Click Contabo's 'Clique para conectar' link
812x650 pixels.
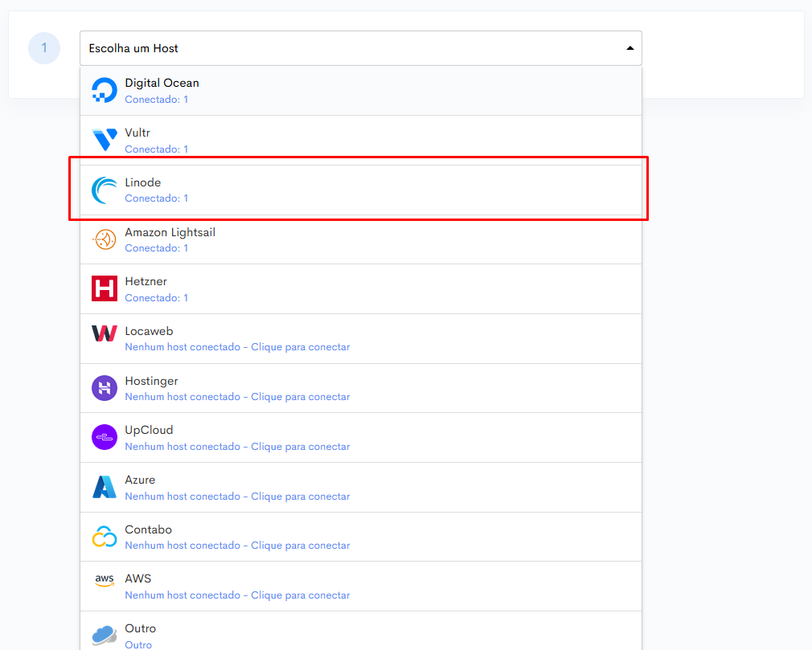click(301, 546)
